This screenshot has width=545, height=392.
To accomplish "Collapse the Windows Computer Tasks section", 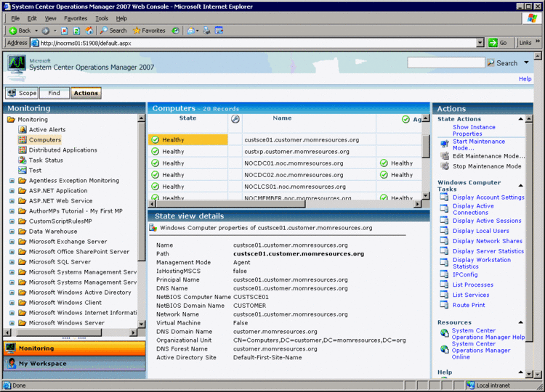I will point(521,185).
